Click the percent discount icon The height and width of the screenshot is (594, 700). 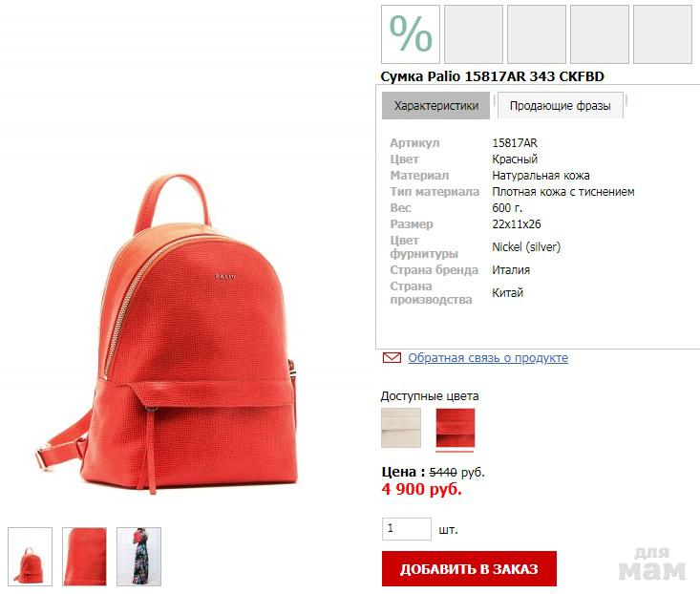click(x=411, y=34)
